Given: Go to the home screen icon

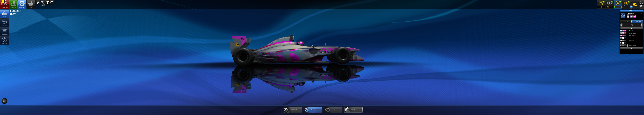Looking at the screenshot, I should coord(38,2).
